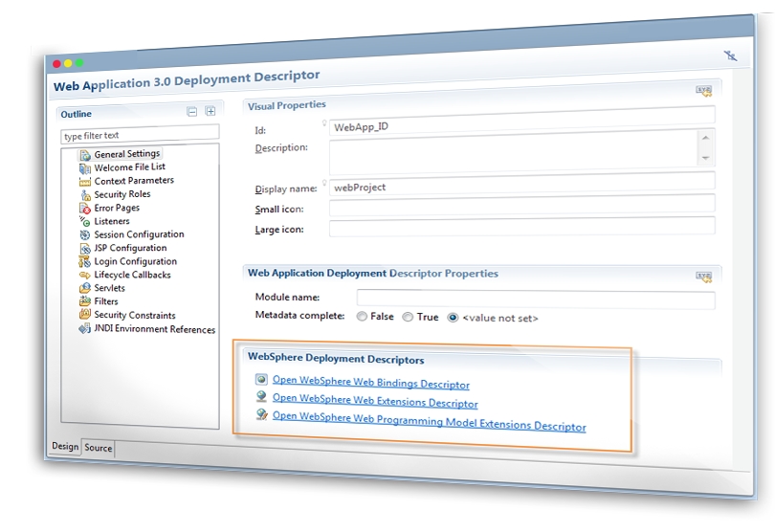Click the Display name field with webProject
This screenshot has height=532, width=775.
click(522, 184)
